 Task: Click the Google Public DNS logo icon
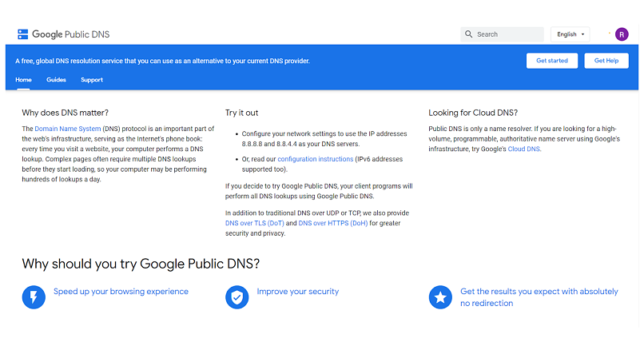tap(23, 34)
